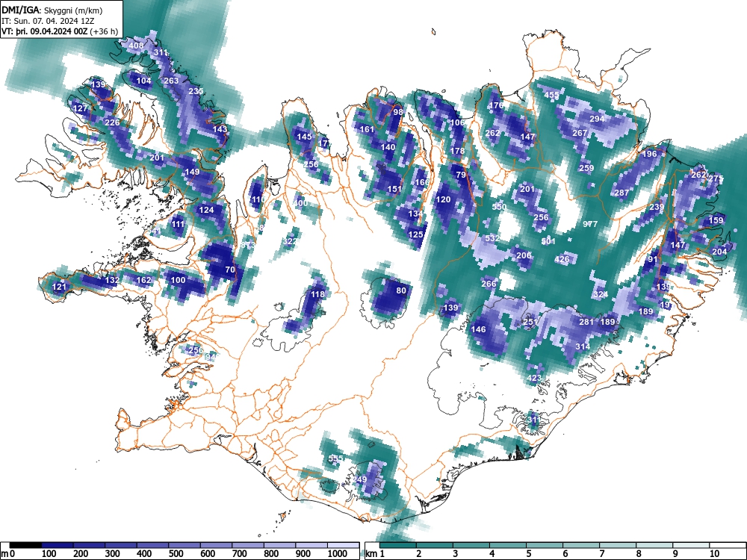Click the visibility value 151 on the map

click(394, 189)
